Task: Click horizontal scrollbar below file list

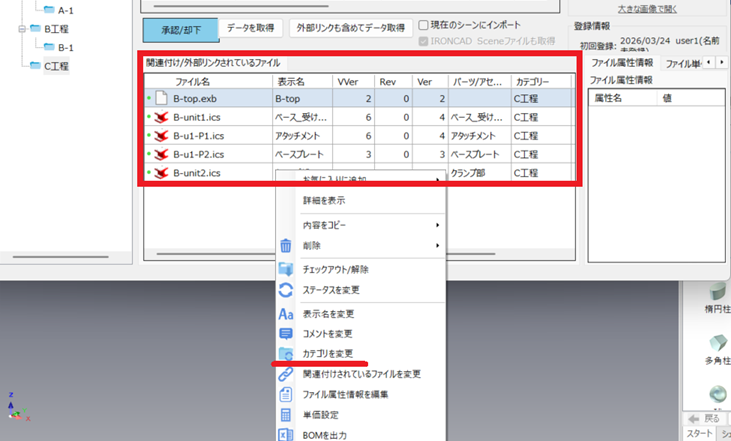Action: 326,254
